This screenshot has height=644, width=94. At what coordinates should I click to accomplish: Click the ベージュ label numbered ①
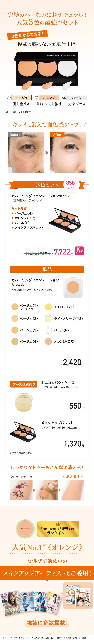pyautogui.click(x=21, y=98)
